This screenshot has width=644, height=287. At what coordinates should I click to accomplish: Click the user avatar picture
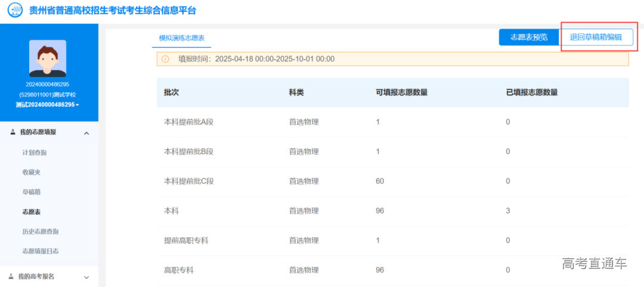pyautogui.click(x=48, y=58)
